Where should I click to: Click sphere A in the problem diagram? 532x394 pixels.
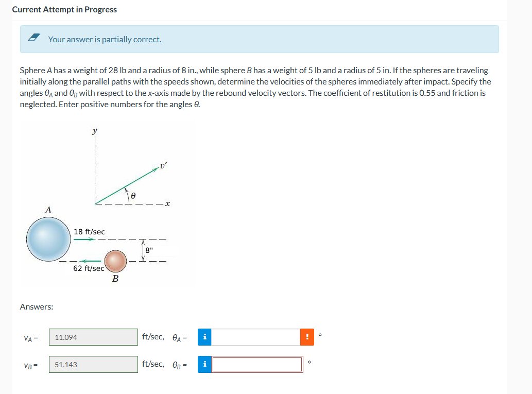tap(48, 239)
